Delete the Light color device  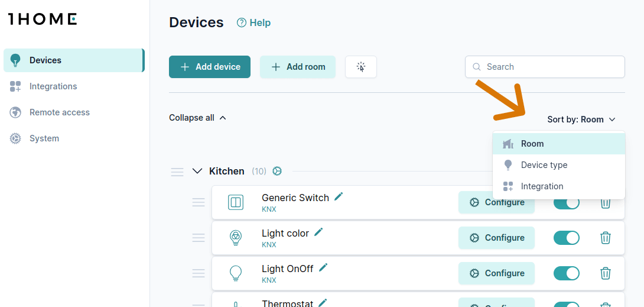[x=606, y=238]
